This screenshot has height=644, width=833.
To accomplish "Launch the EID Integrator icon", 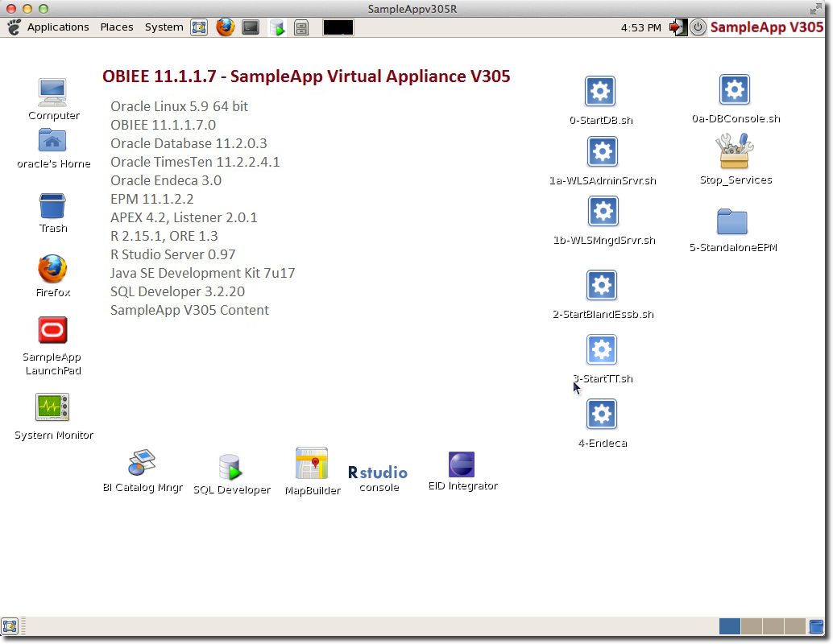I will (462, 465).
